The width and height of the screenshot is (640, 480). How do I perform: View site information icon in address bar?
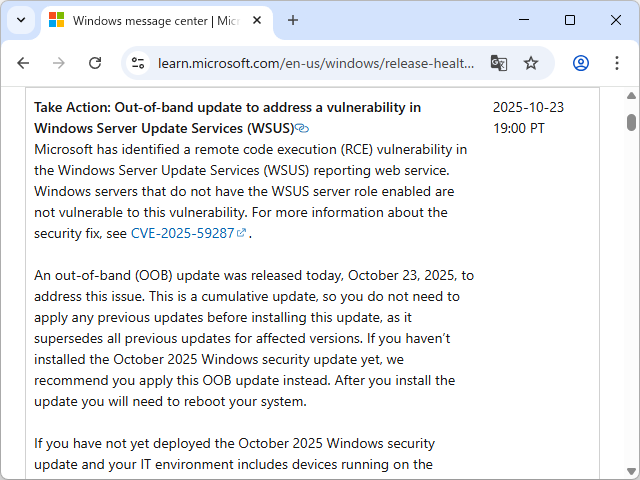pos(139,63)
